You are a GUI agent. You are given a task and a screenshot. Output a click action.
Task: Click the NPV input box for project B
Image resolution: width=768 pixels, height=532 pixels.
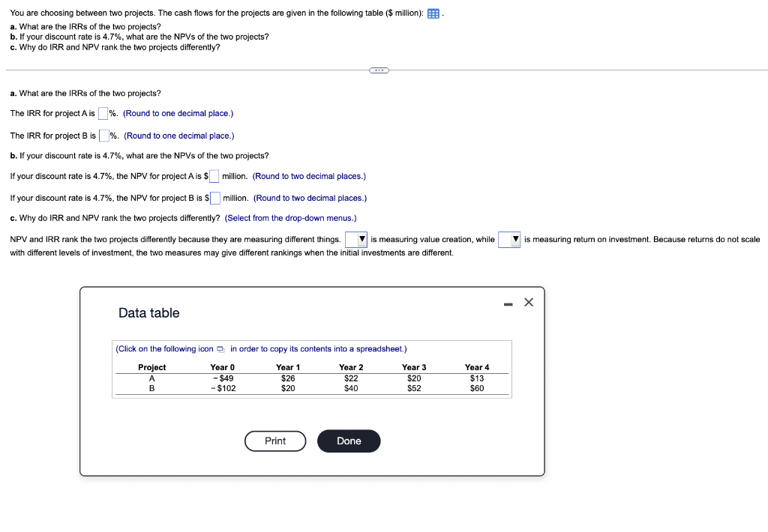click(214, 198)
